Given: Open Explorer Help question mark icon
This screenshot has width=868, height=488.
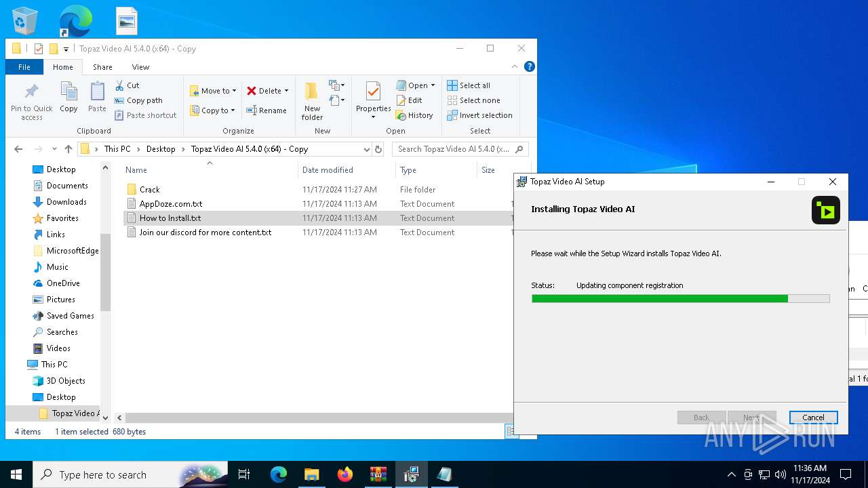Looking at the screenshot, I should click(530, 66).
